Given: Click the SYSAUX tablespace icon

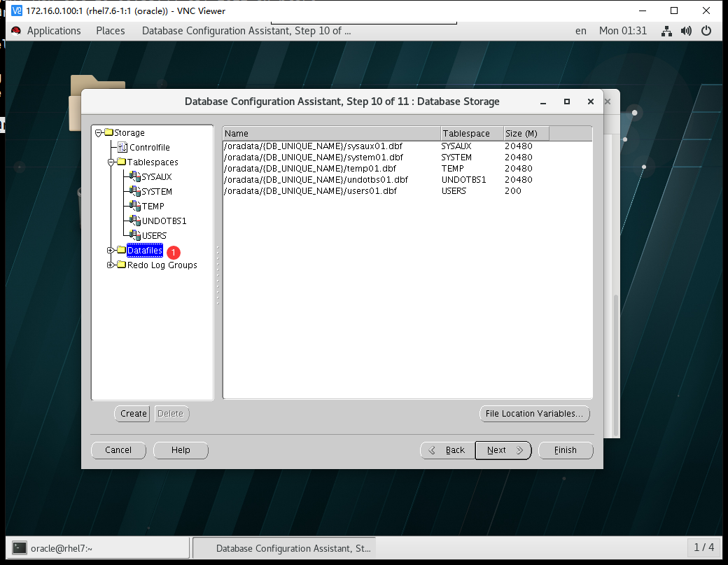Looking at the screenshot, I should (135, 176).
